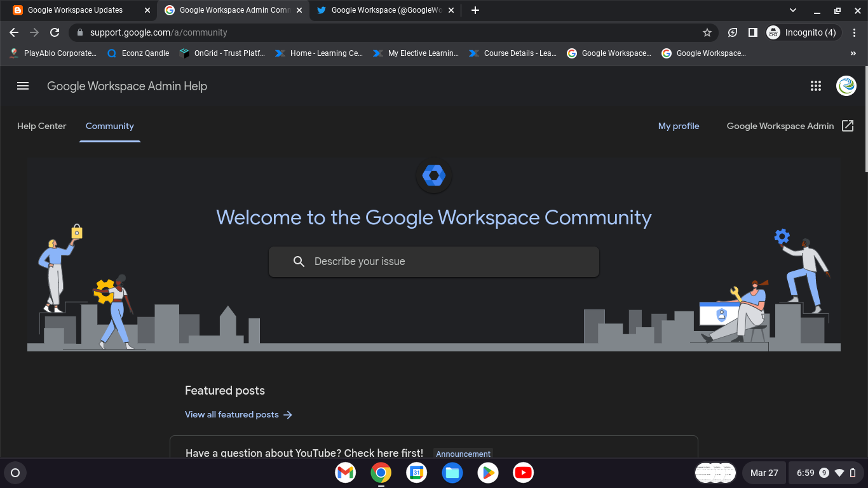Open the My profile link
The image size is (868, 488).
[679, 126]
